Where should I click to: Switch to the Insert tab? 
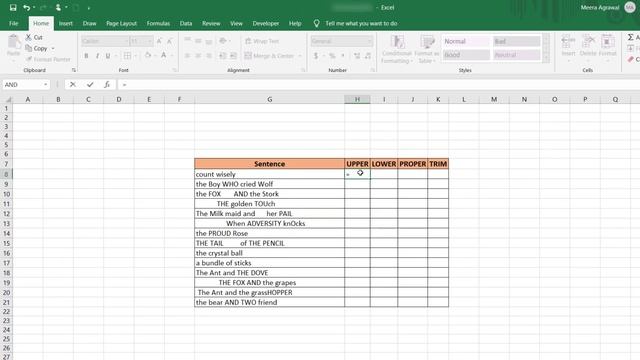[66, 23]
